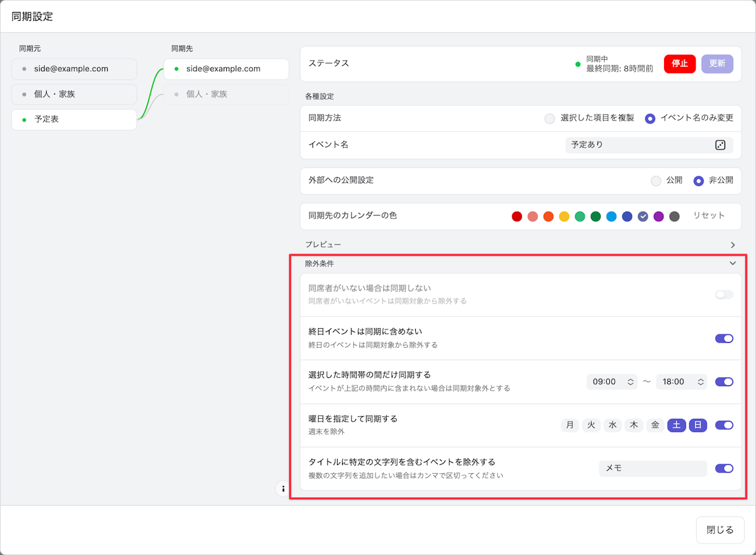Image resolution: width=756 pixels, height=555 pixels.
Task: Toggle the タイトルに特定の文字列 exclusion switch
Action: 724,469
